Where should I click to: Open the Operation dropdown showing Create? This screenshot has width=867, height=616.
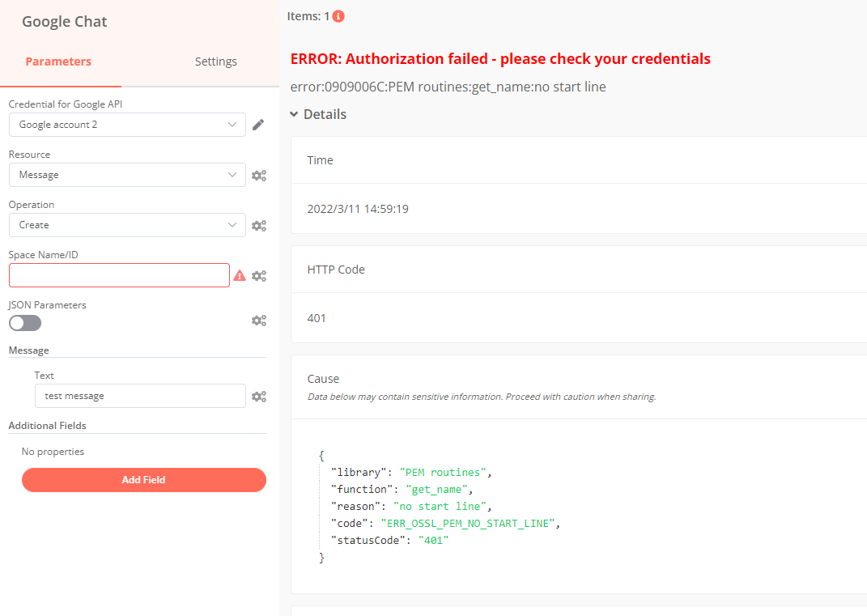127,225
